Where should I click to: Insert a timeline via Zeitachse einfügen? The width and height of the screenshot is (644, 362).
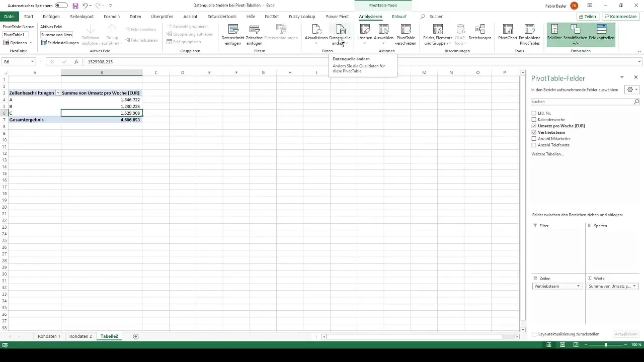click(255, 35)
